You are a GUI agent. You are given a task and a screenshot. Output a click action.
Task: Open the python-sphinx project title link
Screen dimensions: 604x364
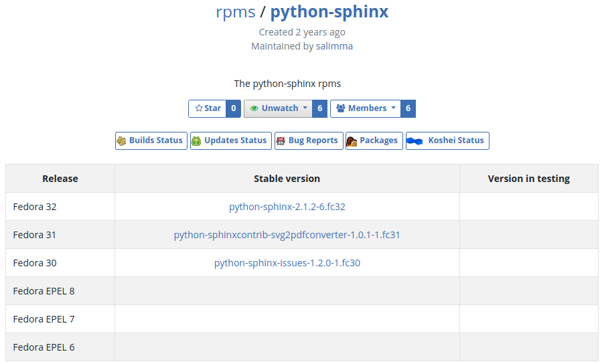click(329, 11)
